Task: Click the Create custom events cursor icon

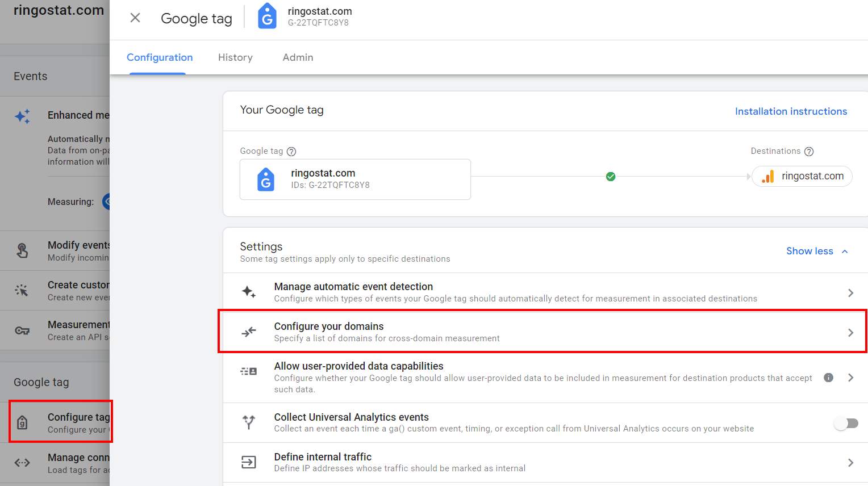Action: 22,290
